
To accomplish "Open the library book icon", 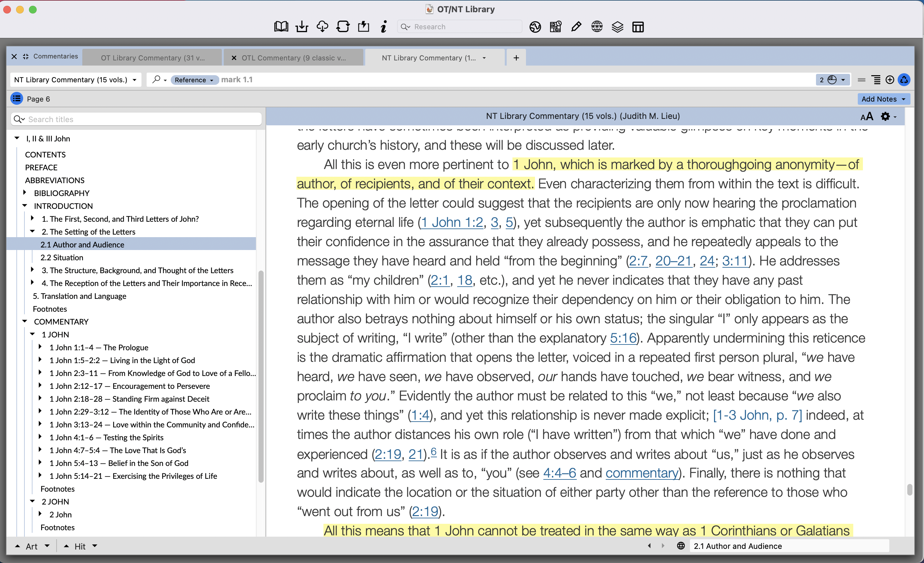I will pyautogui.click(x=281, y=27).
